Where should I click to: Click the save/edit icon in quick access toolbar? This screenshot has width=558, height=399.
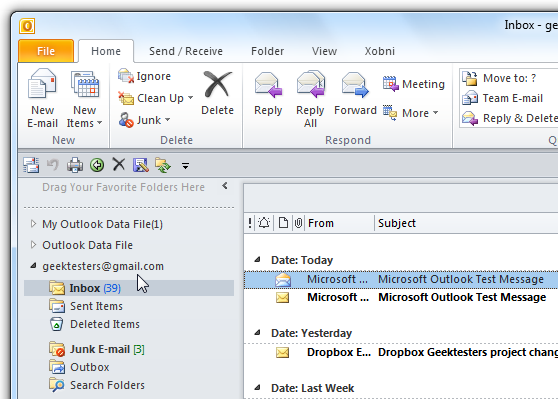[141, 165]
